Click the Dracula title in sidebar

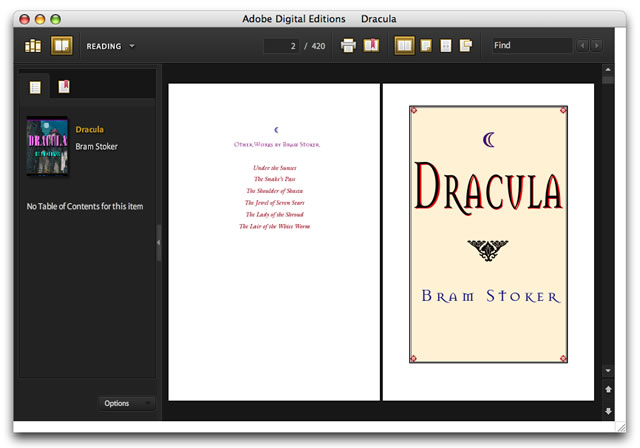pos(89,129)
